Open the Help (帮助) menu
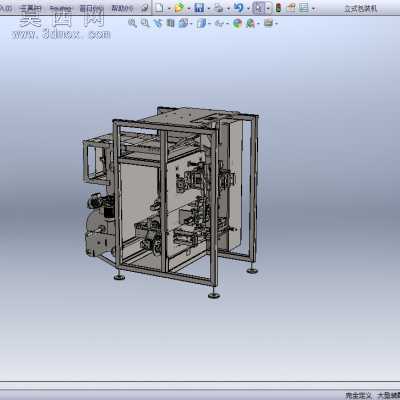 click(x=122, y=8)
